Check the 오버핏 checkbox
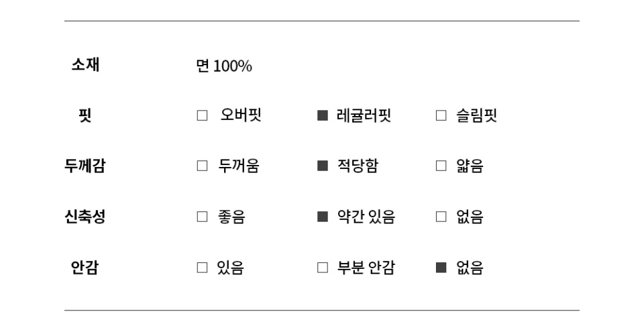Image resolution: width=644 pixels, height=332 pixels. [202, 115]
